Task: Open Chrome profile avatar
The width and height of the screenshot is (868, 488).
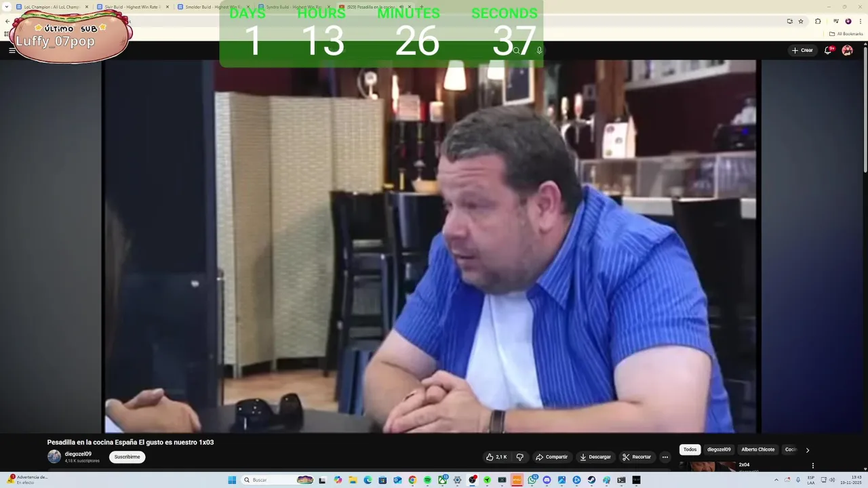Action: (848, 21)
